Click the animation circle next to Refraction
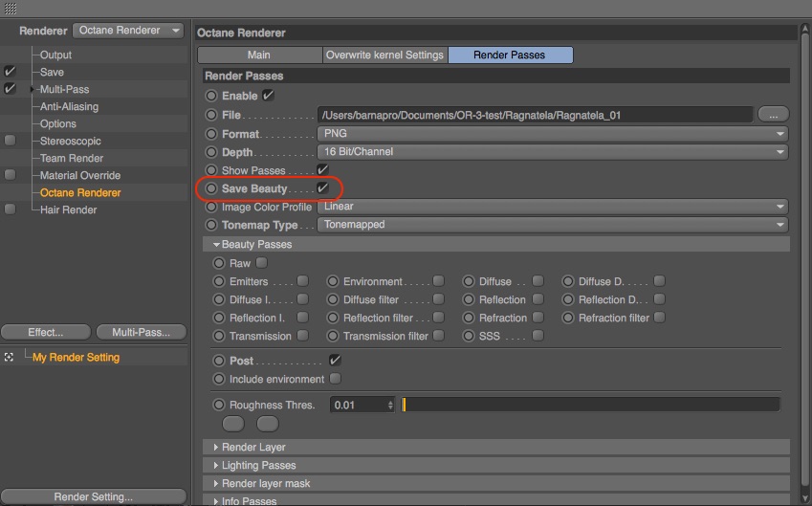Viewport: 812px width, 506px height. click(469, 318)
